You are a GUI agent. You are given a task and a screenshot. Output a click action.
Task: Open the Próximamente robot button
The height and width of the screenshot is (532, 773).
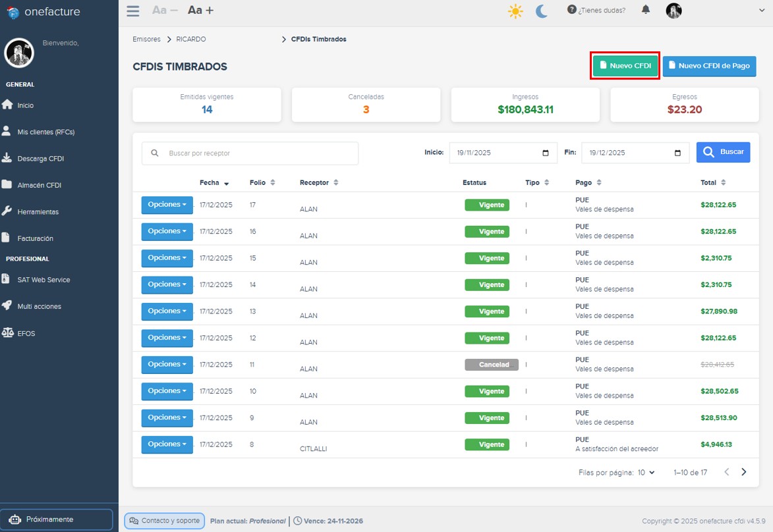[x=56, y=519]
